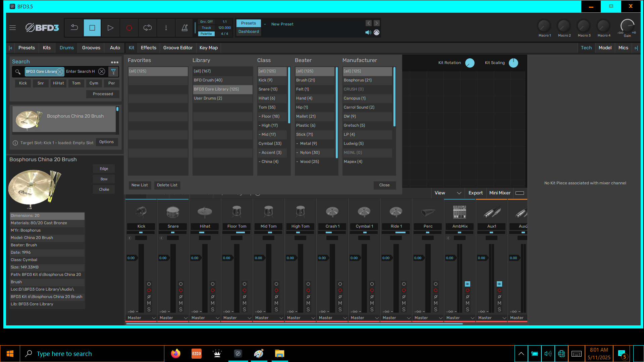Remove the BFD3 Core Library search tag
644x362 pixels.
pyautogui.click(x=60, y=71)
